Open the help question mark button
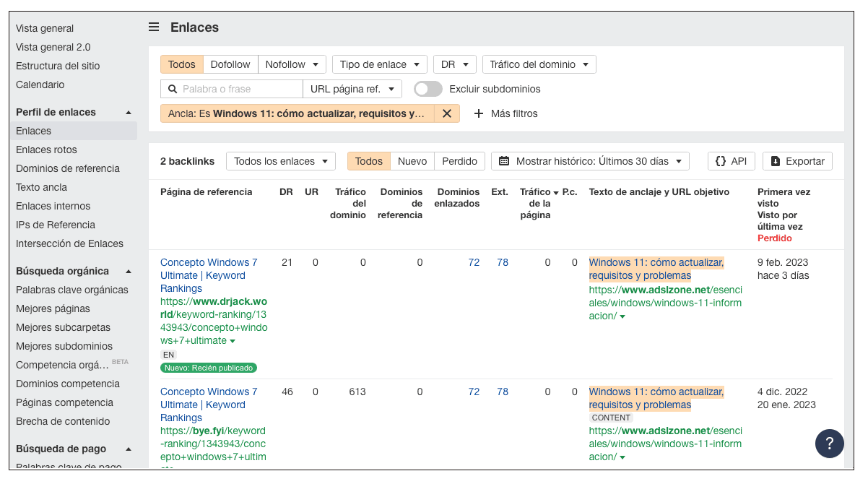Viewport: 868px width, 484px height. pyautogui.click(x=829, y=443)
